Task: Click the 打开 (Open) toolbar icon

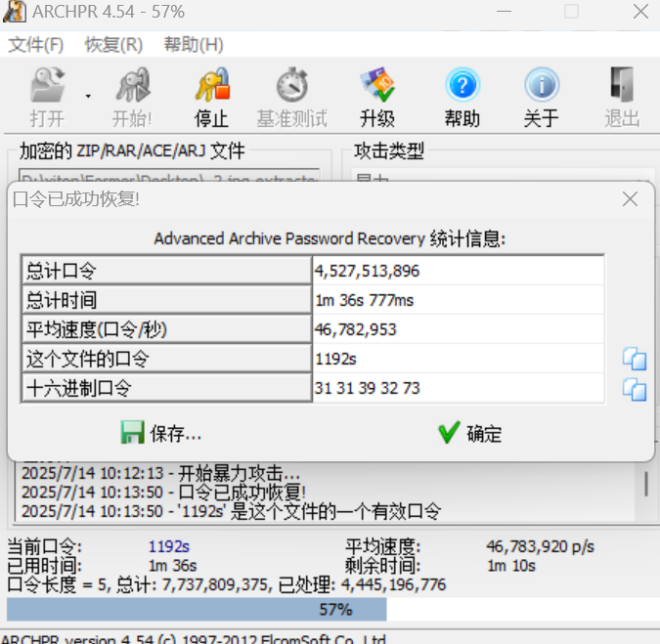Action: tap(46, 89)
